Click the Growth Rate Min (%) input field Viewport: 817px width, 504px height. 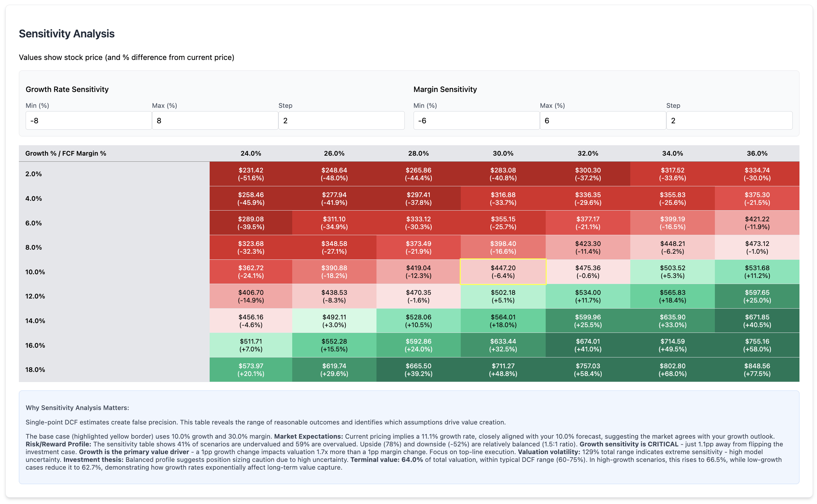pyautogui.click(x=88, y=121)
